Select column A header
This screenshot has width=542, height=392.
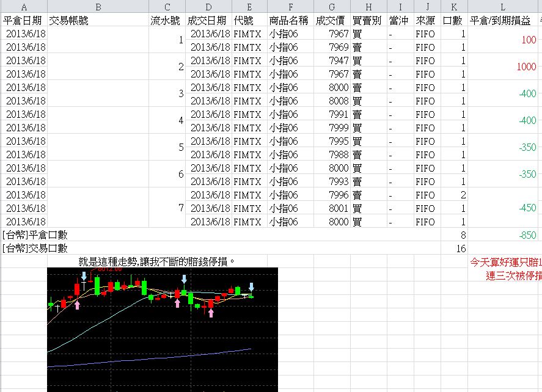coord(24,7)
